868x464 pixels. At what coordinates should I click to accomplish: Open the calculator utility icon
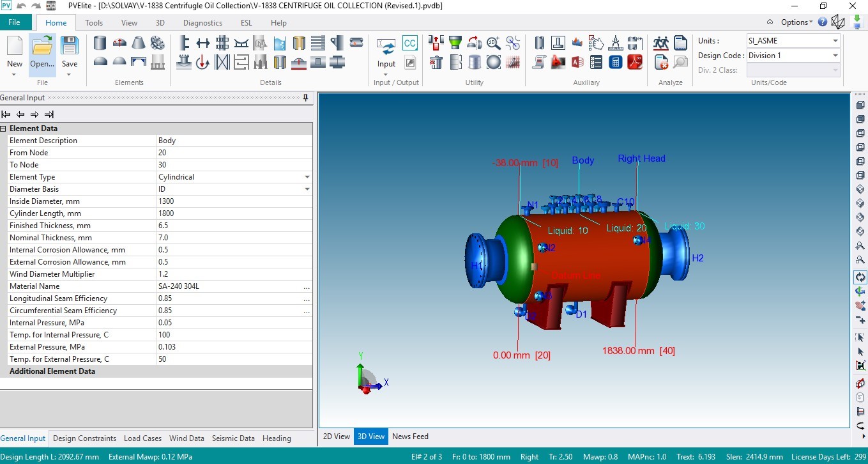click(615, 62)
